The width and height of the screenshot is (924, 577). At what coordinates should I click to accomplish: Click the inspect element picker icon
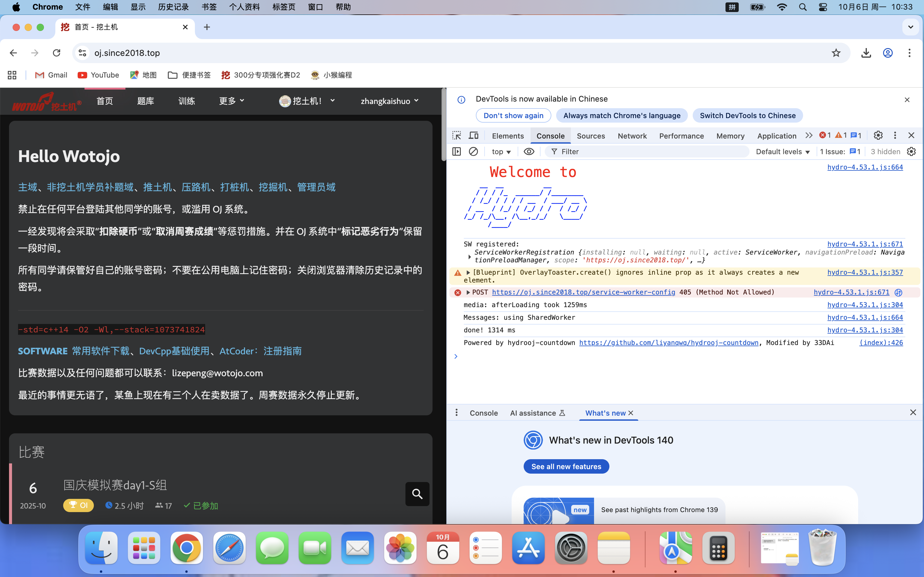coord(457,136)
